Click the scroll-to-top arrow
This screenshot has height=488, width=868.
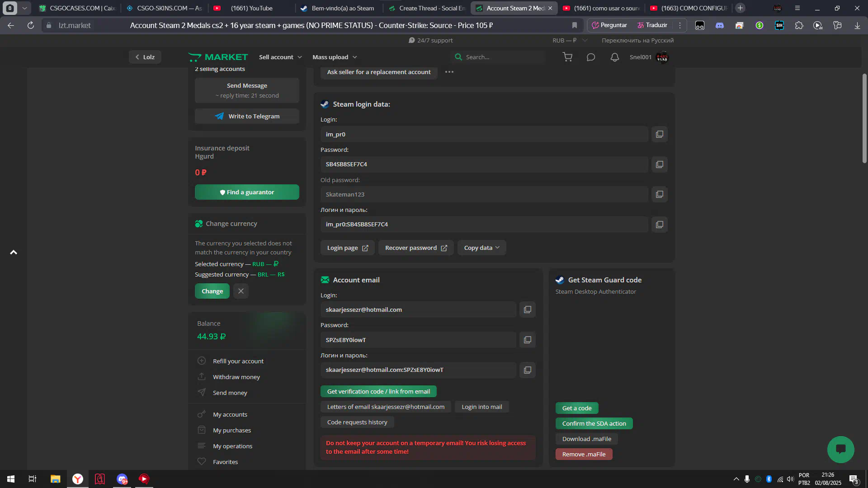click(14, 252)
